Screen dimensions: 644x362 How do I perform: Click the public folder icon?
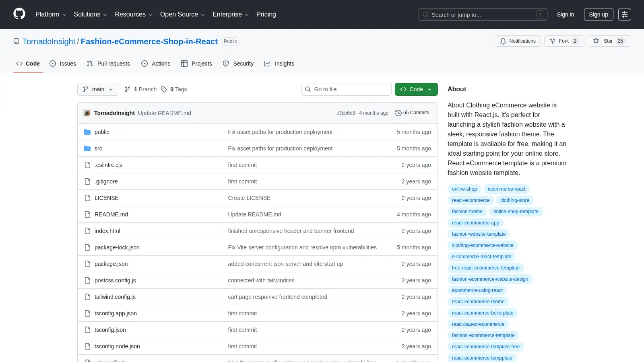click(x=87, y=132)
